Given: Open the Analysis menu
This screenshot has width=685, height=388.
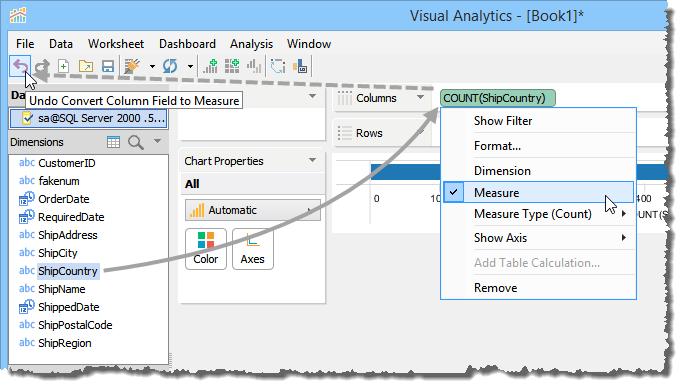Looking at the screenshot, I should [x=252, y=44].
